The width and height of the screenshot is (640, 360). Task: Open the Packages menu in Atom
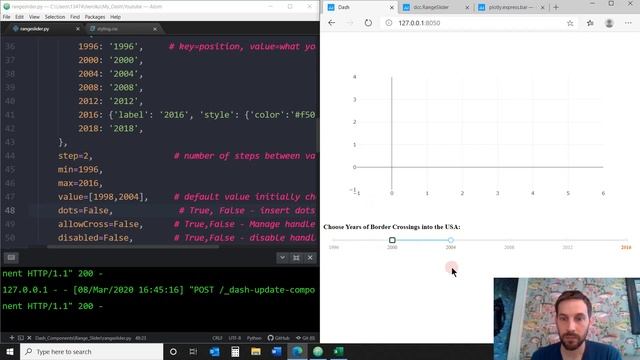95,17
